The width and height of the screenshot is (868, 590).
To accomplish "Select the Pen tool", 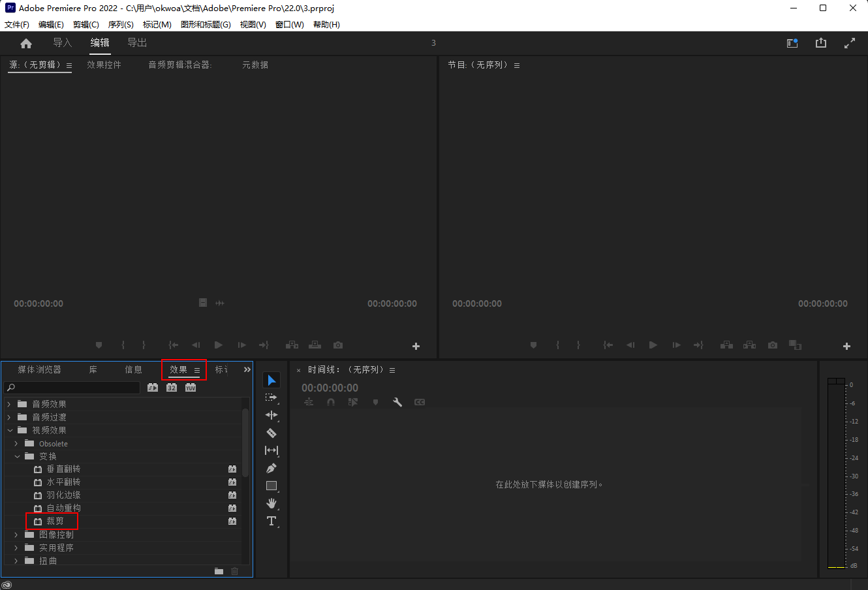I will coord(271,468).
